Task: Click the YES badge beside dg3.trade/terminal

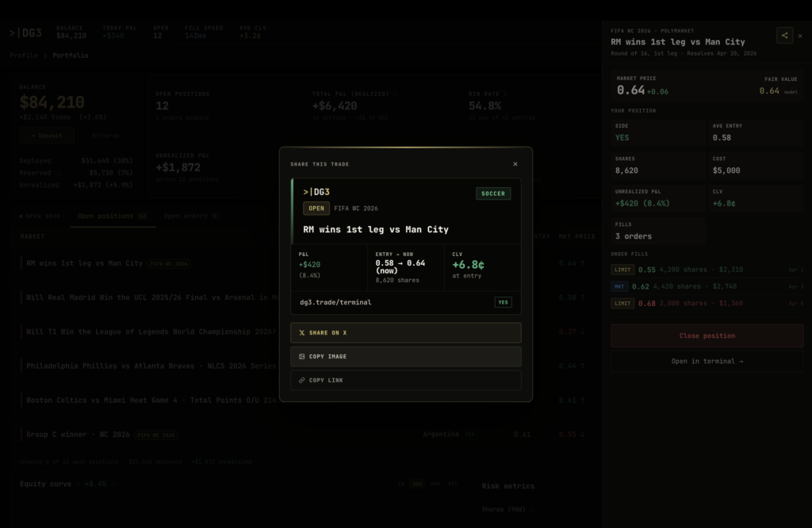Action: [x=504, y=302]
